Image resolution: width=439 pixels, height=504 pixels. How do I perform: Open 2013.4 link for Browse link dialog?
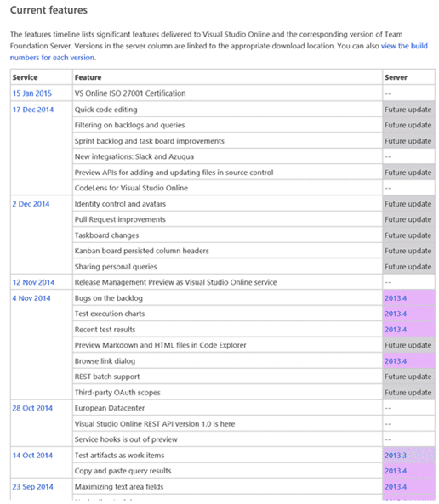point(396,361)
